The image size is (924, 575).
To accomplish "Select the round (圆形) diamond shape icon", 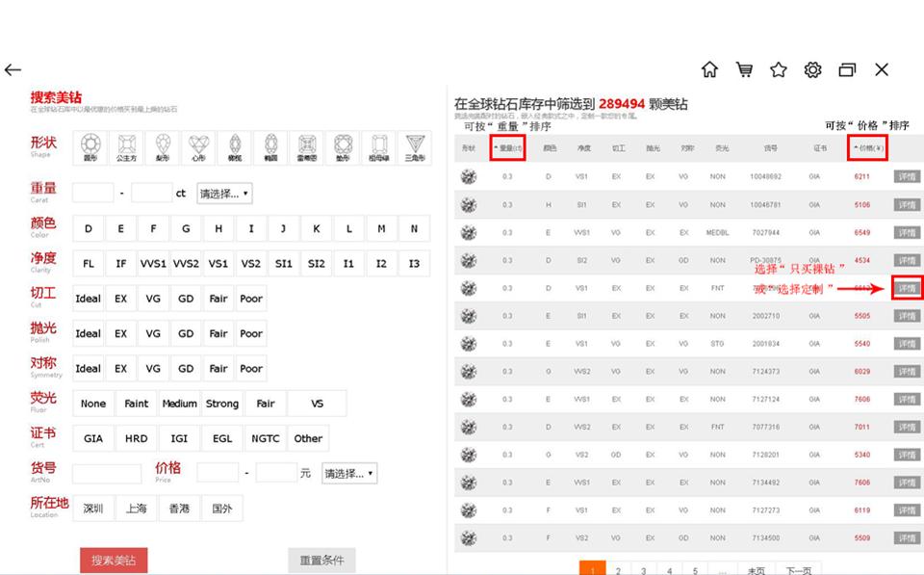I will (x=90, y=146).
